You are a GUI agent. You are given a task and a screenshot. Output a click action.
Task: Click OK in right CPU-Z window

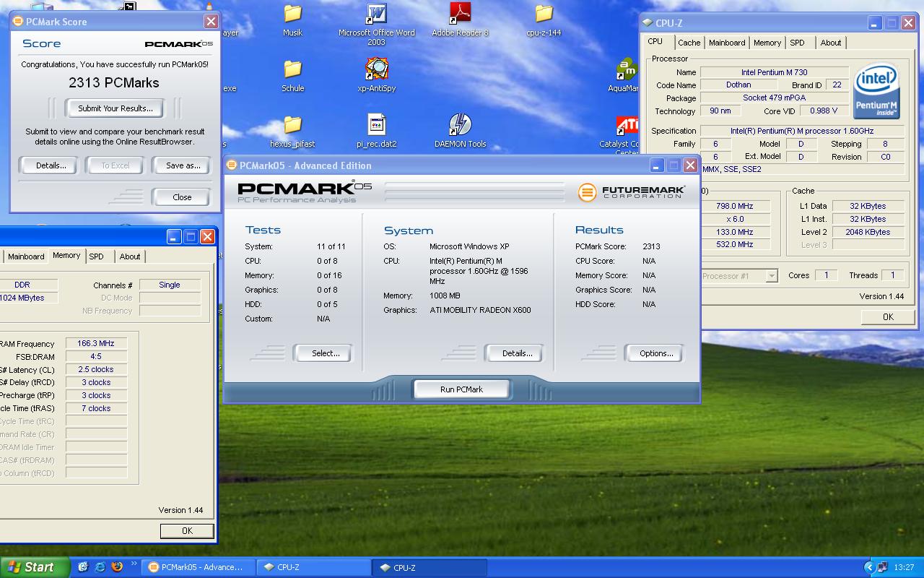pos(888,316)
